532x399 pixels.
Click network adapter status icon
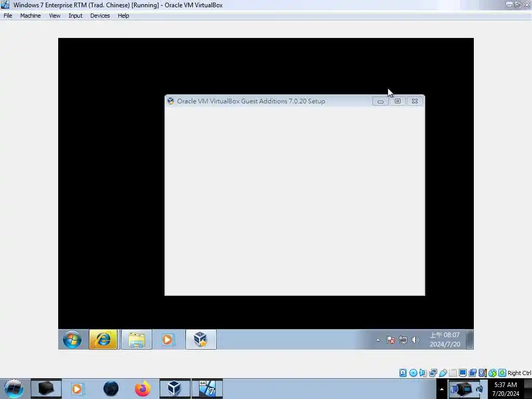pyautogui.click(x=433, y=373)
